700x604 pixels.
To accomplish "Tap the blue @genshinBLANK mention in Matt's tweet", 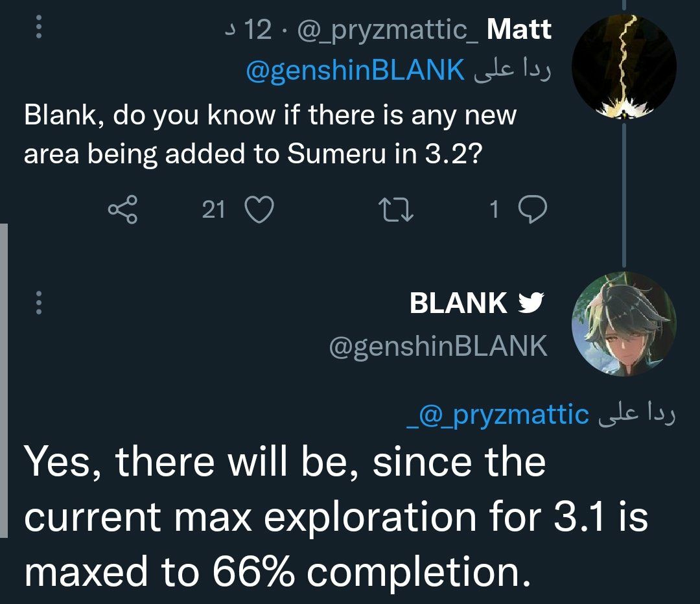I will [355, 71].
